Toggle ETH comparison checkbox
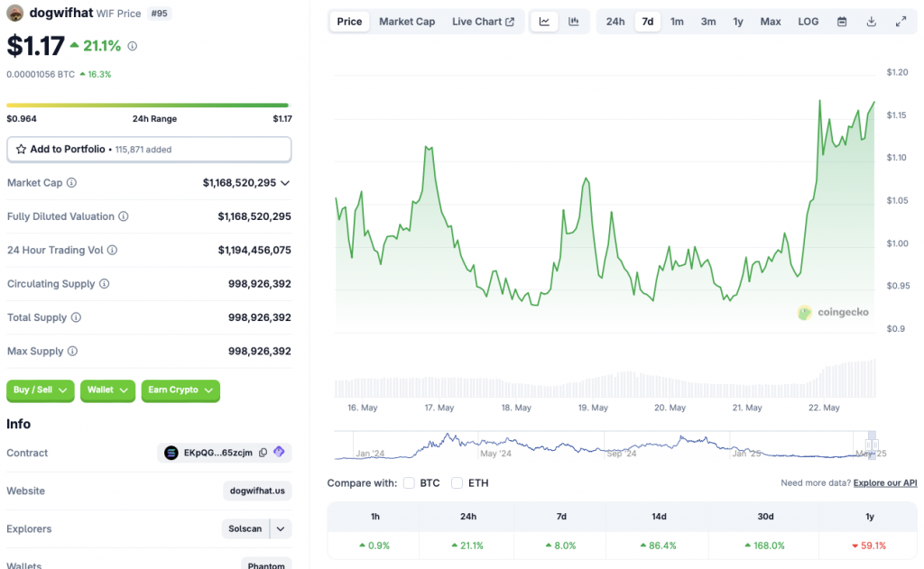This screenshot has width=924, height=569. coord(457,483)
